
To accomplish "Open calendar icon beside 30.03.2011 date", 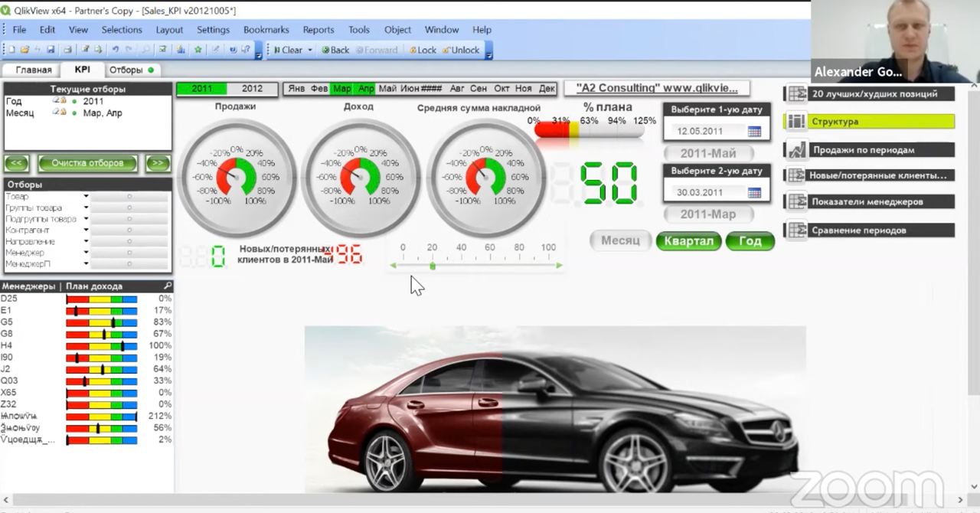I will [x=754, y=192].
